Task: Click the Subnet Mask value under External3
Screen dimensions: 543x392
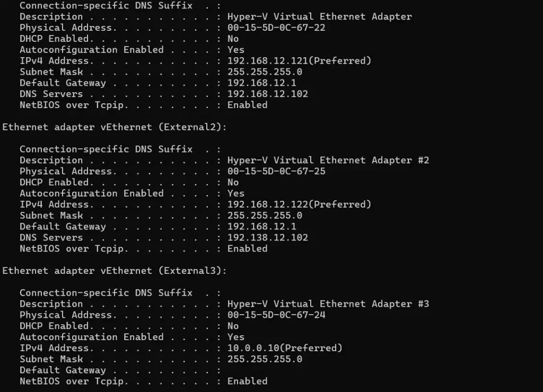Action: [x=265, y=359]
